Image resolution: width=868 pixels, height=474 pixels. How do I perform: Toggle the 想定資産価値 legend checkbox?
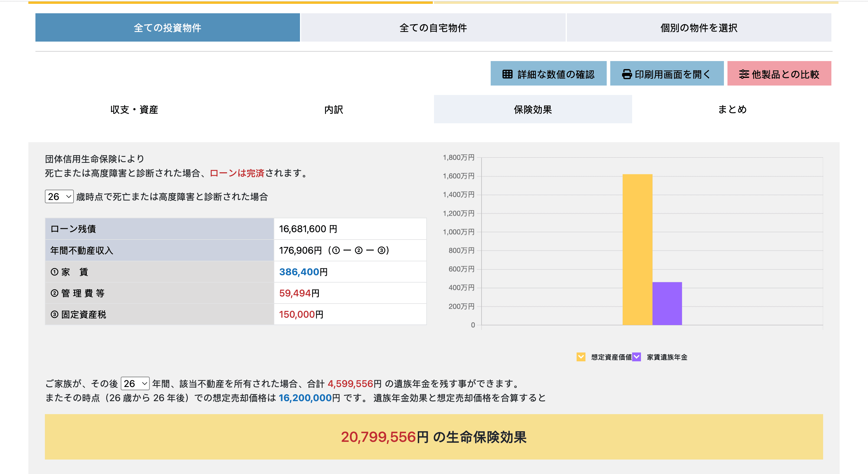[581, 357]
